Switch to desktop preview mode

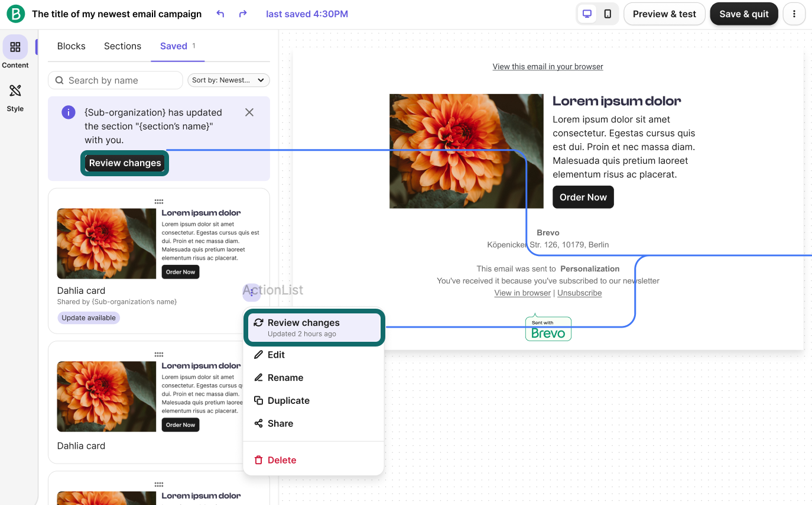[586, 13]
